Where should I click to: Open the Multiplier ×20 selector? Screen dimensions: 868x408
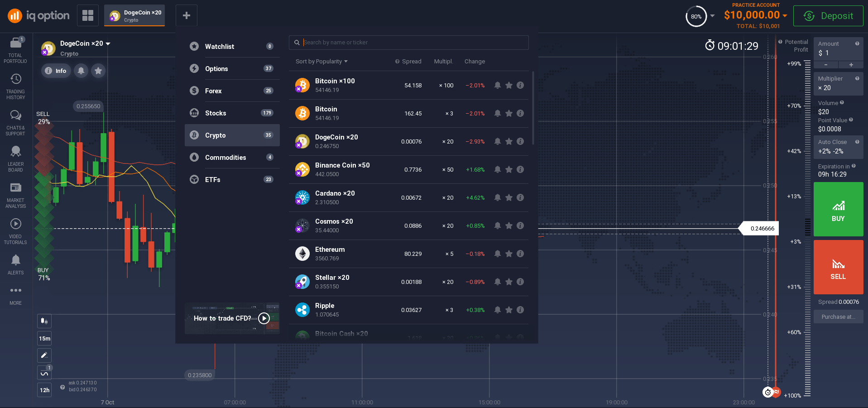(x=838, y=83)
